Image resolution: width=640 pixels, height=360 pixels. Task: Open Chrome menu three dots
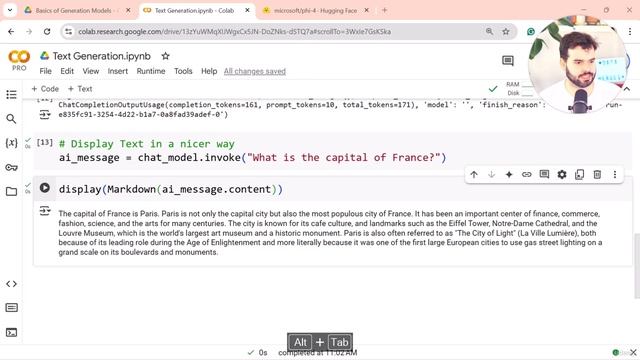630,31
